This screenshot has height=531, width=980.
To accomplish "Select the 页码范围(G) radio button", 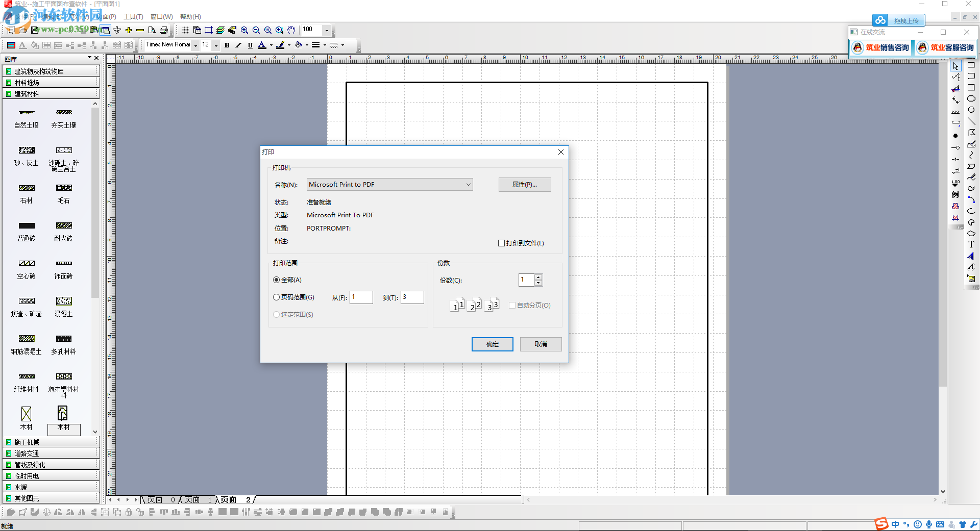I will (x=277, y=297).
